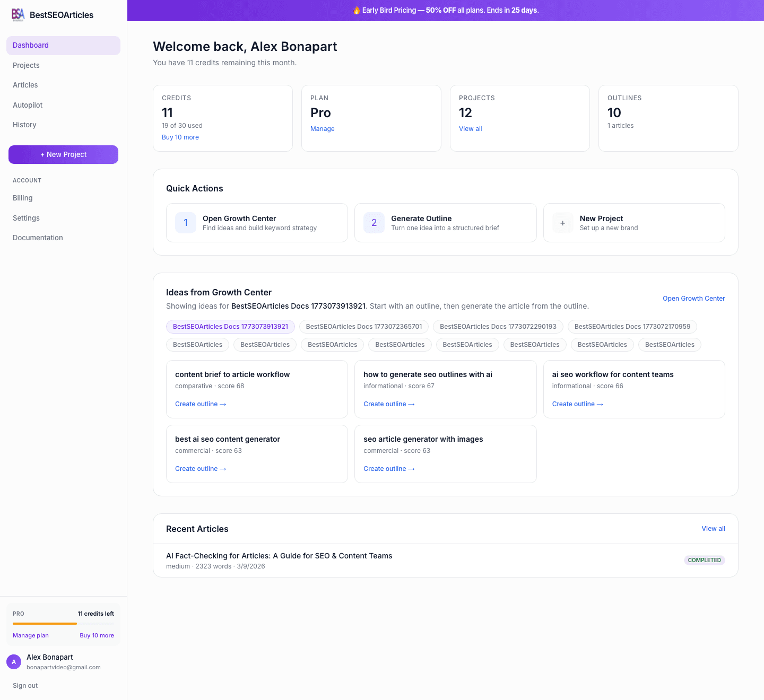Select the BestSEOArticles Docs 1773072365701 filter chip
This screenshot has height=700, width=764.
[364, 327]
